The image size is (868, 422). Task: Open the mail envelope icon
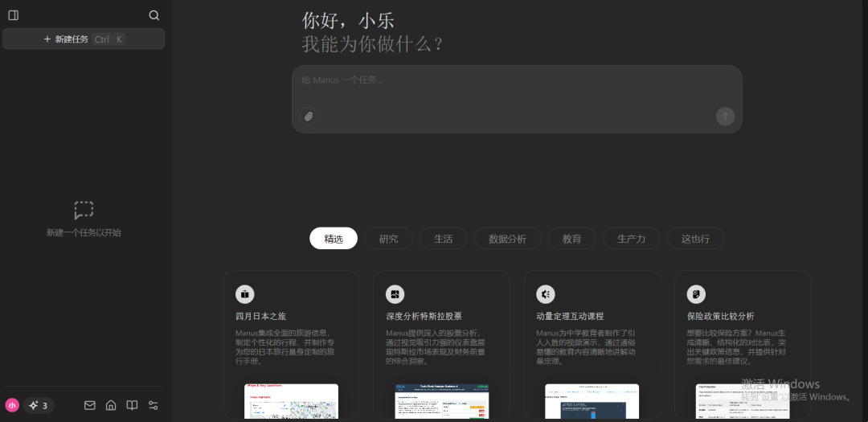[90, 405]
